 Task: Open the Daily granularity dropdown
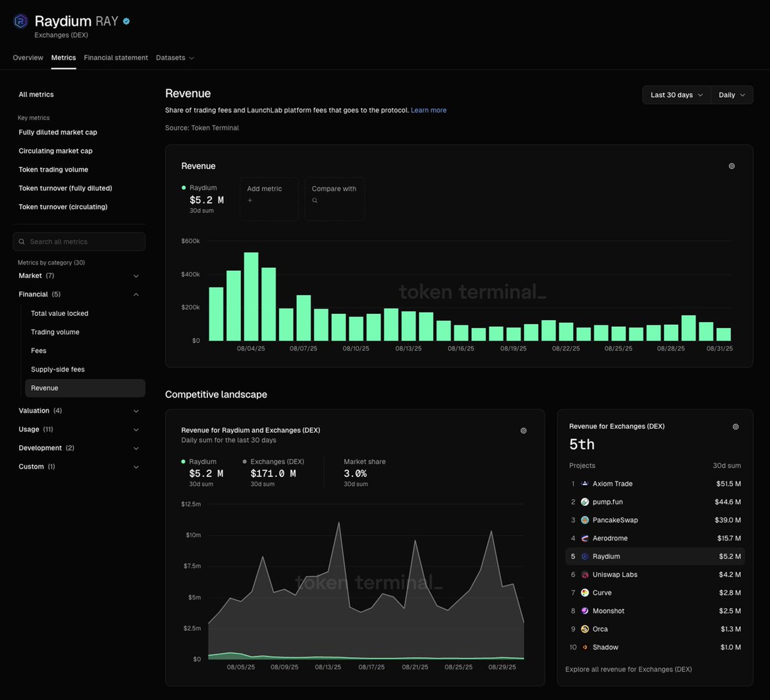[731, 95]
